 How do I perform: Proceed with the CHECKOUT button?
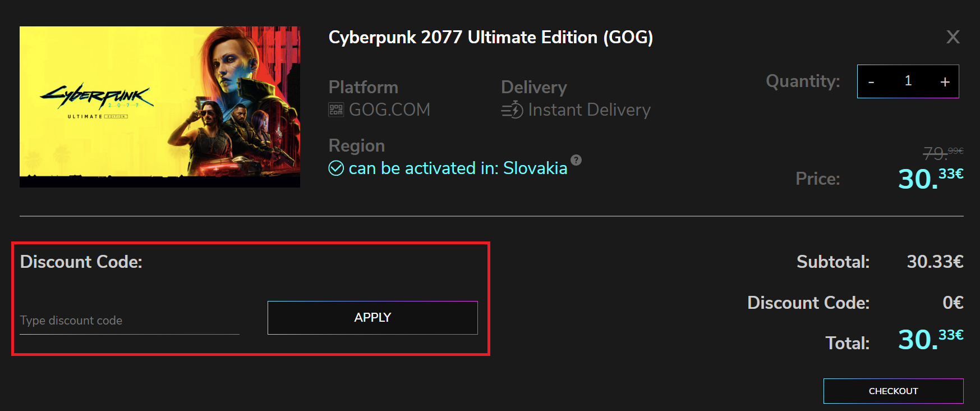[893, 391]
